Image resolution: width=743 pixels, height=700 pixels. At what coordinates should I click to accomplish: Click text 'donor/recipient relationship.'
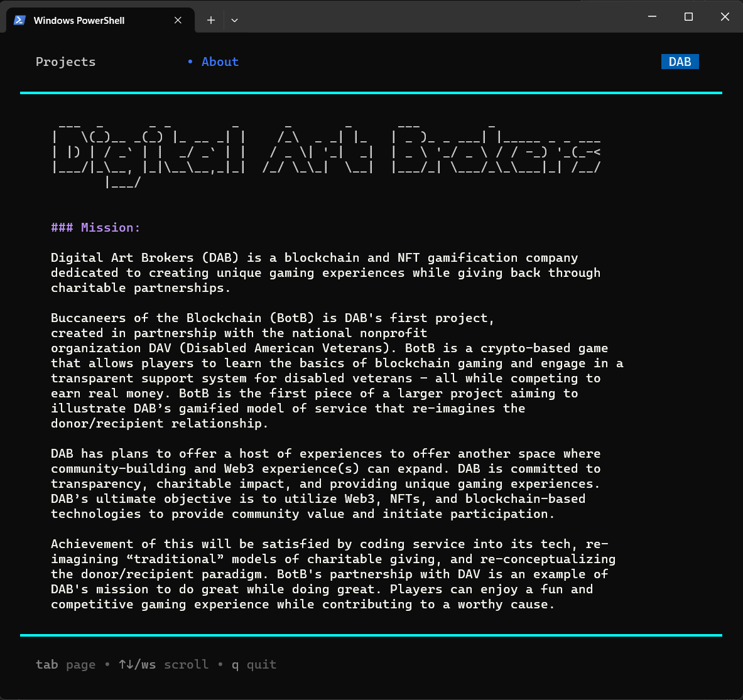coord(160,423)
